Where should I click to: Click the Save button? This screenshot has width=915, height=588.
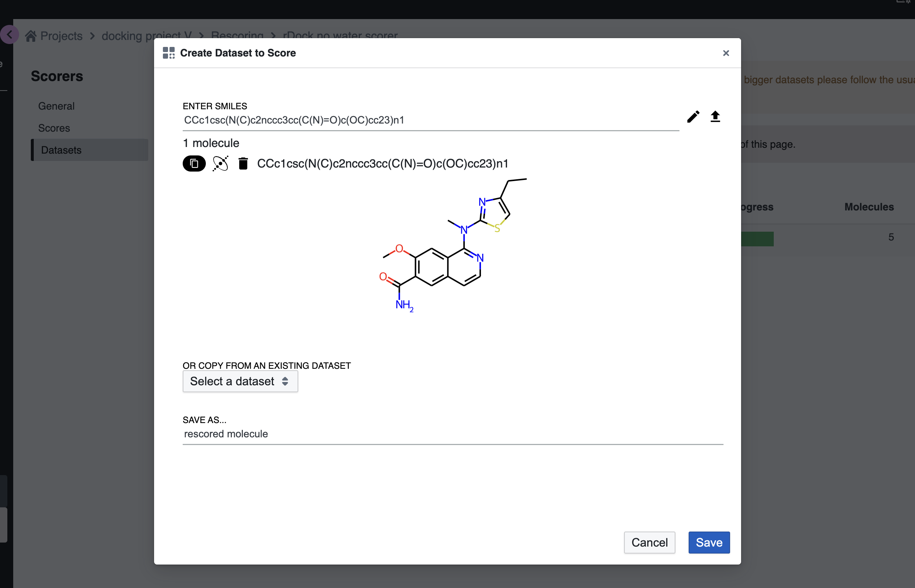[x=709, y=542]
